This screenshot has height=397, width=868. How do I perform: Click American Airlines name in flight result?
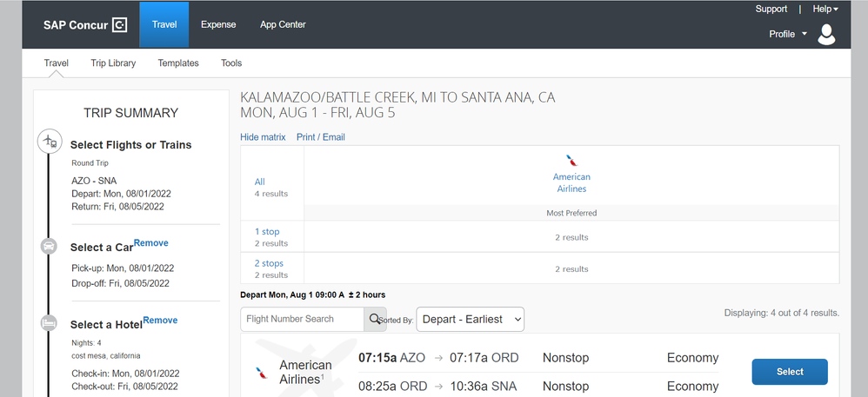click(x=305, y=372)
